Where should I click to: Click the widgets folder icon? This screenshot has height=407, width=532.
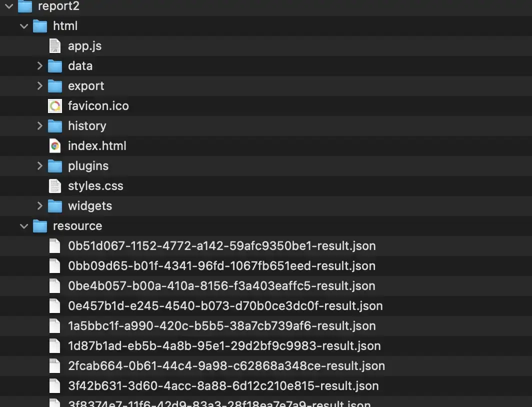click(x=55, y=206)
